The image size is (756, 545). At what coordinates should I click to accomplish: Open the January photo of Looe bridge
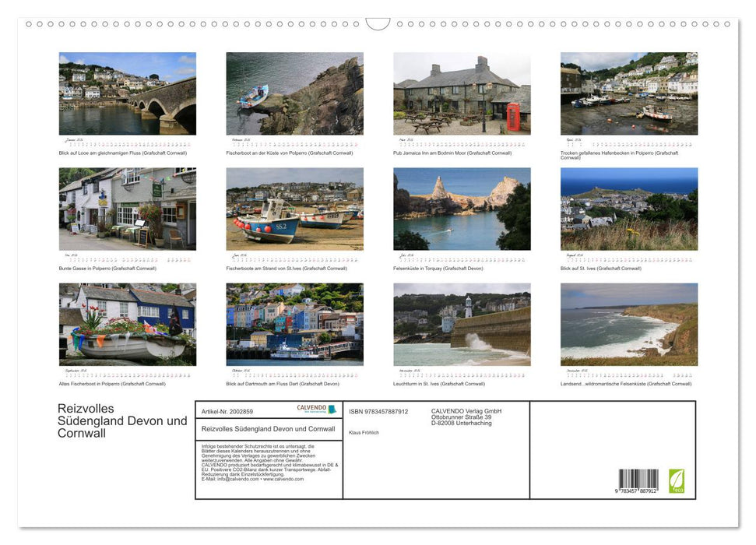coord(127,93)
